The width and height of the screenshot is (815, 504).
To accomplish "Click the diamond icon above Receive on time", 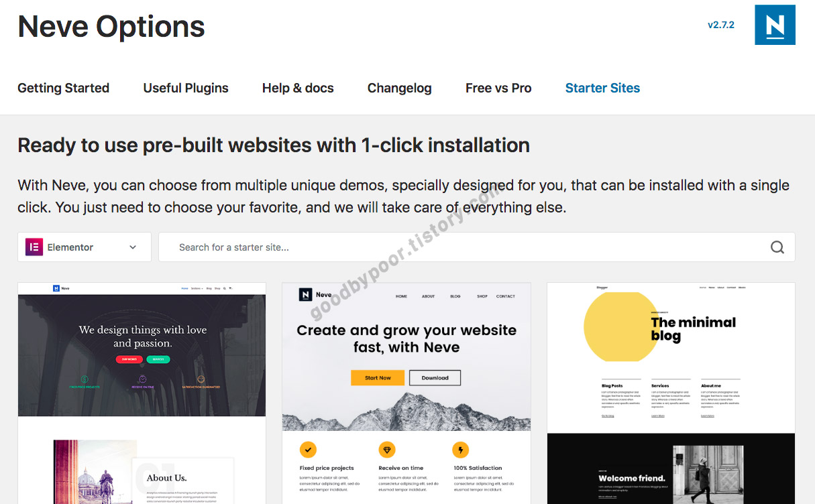I will 387,449.
